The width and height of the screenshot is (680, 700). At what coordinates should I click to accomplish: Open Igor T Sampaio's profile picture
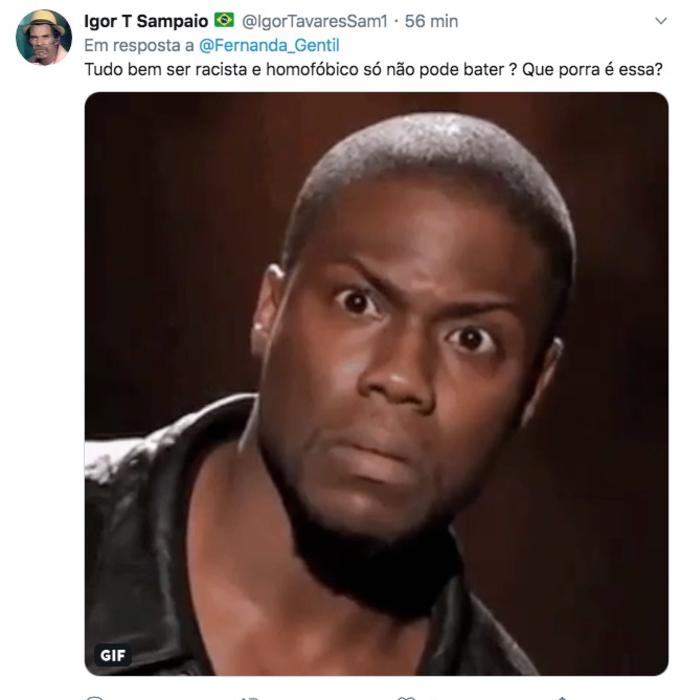43,37
